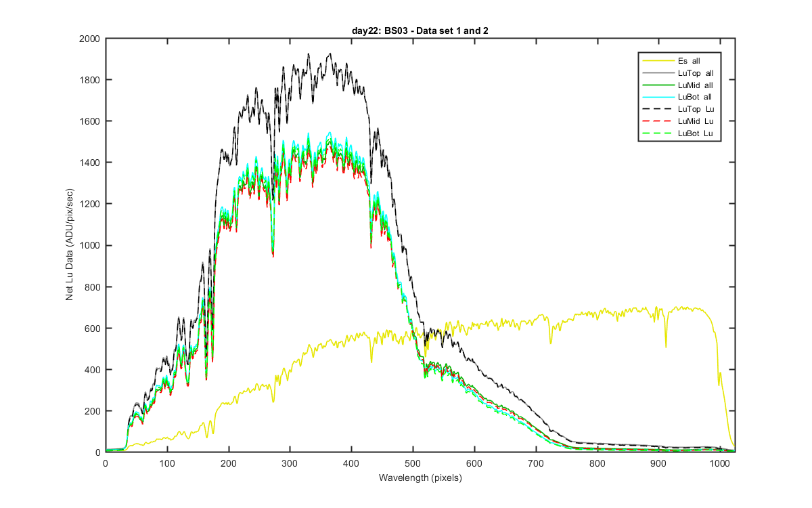
Task: Select the 'LuTop all' legend entry
Action: click(679, 73)
